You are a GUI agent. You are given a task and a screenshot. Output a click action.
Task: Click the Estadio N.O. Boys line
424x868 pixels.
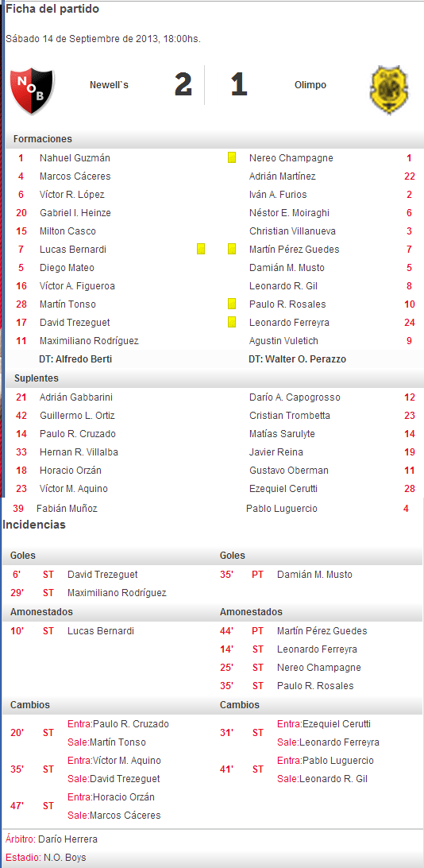coord(46,858)
